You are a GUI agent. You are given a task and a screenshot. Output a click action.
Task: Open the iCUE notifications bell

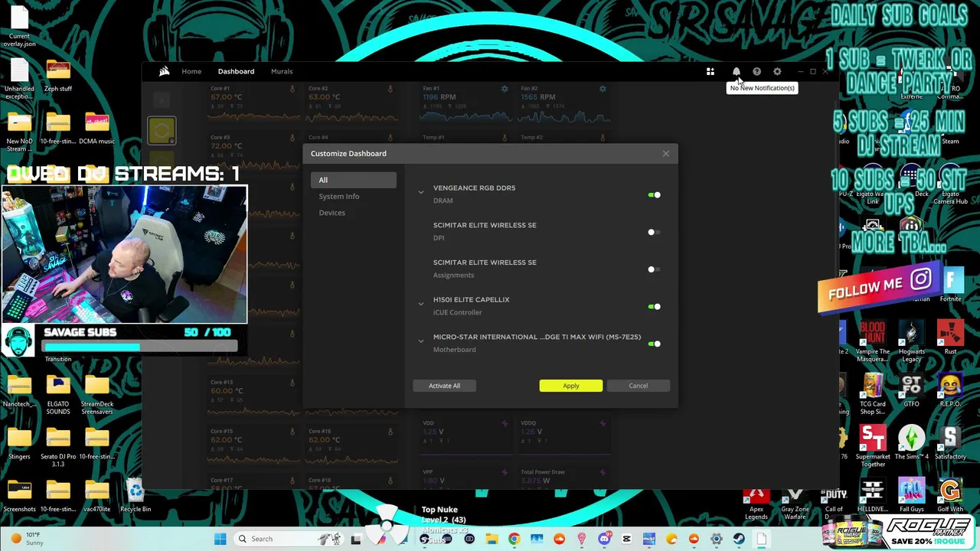pos(736,72)
